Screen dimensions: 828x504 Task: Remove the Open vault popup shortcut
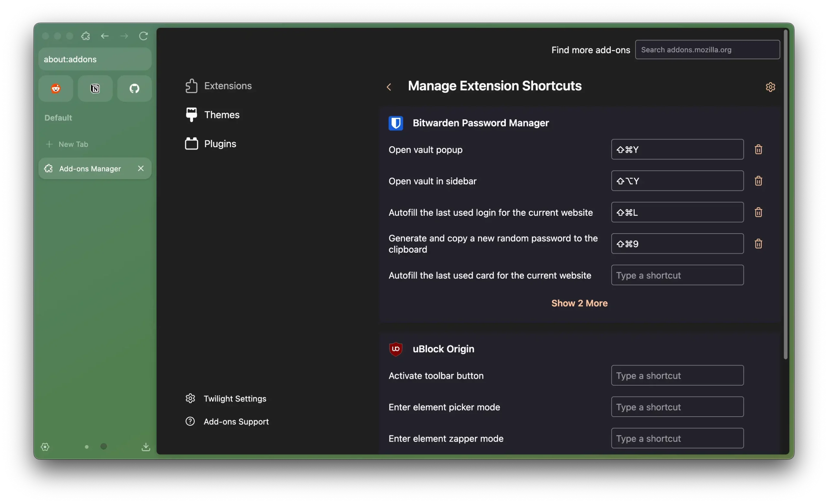pyautogui.click(x=758, y=149)
